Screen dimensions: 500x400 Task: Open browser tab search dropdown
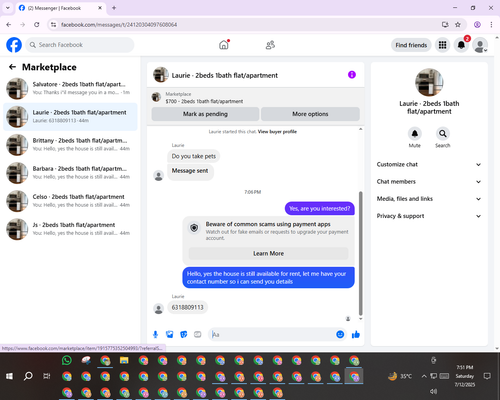8,8
